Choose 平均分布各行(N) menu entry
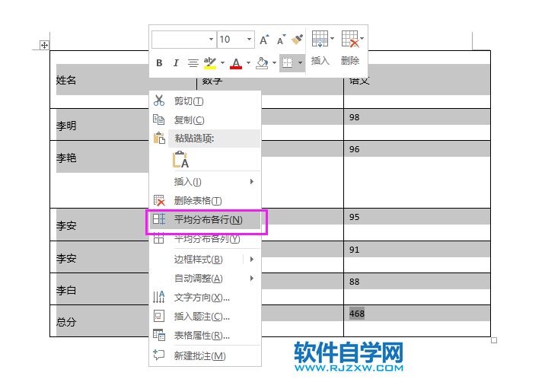Screen dimensions: 545x392 [x=205, y=220]
